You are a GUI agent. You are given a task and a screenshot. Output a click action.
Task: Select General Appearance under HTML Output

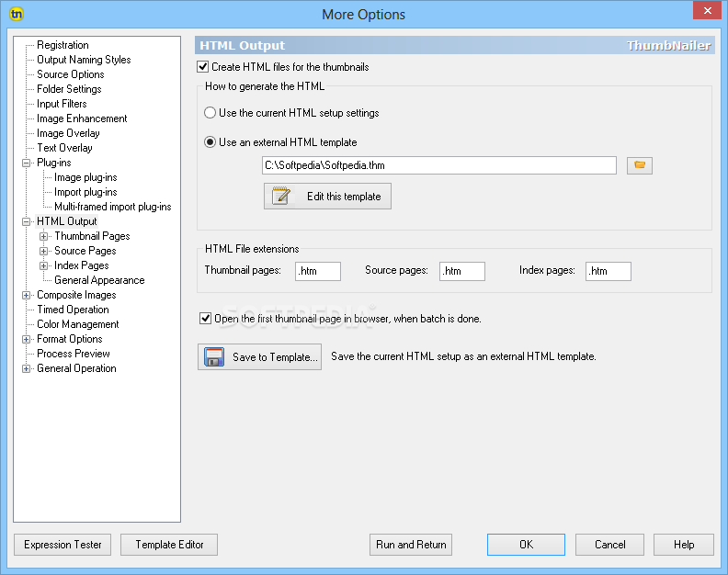[x=99, y=280]
